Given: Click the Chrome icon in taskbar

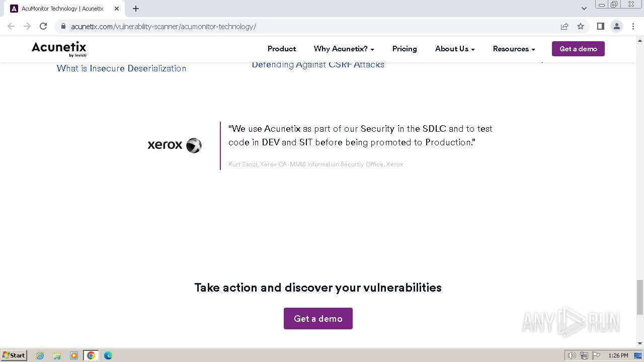Looking at the screenshot, I should (x=91, y=355).
